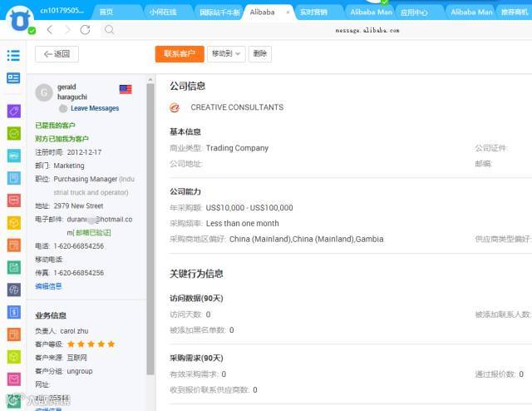Open the orange layout icon below yellow cube
This screenshot has width=532, height=411.
(14, 245)
